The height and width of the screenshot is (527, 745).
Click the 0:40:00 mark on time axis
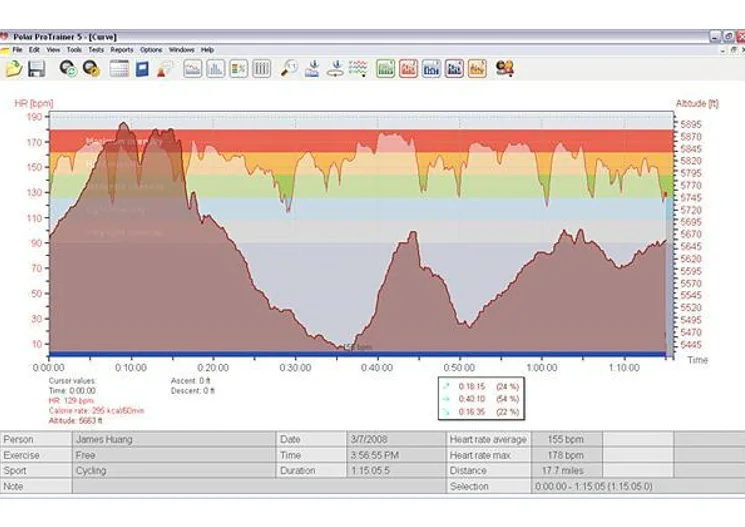click(377, 367)
